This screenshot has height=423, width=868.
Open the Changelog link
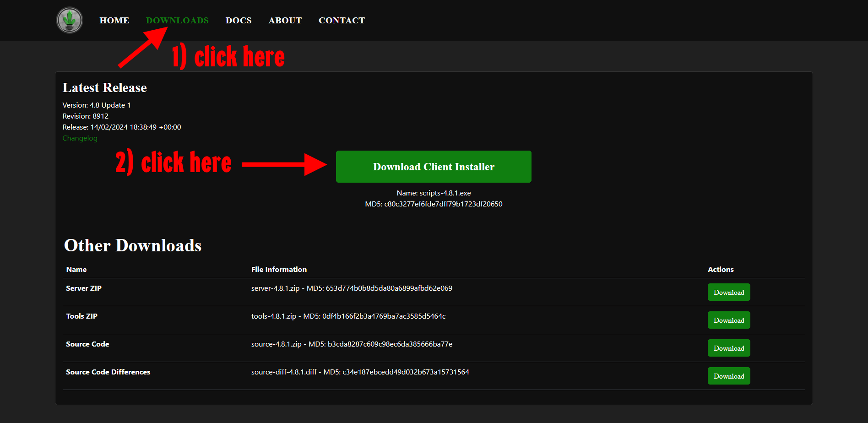(80, 138)
